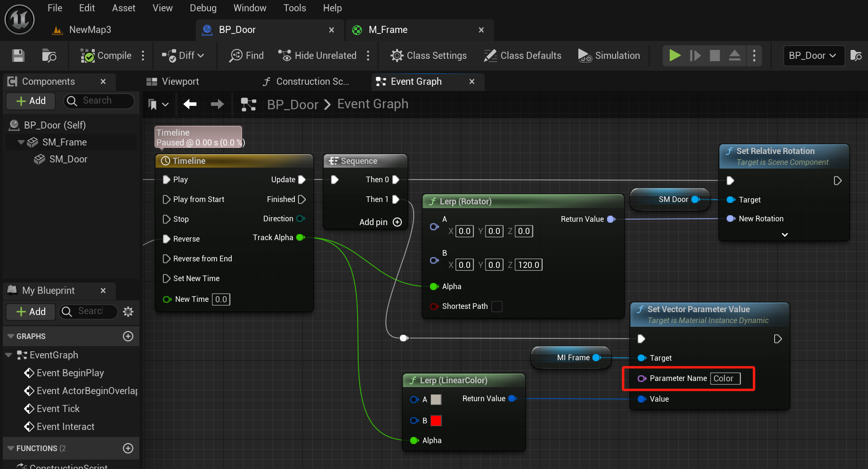Click the Unreal Engine logo icon

(19, 19)
